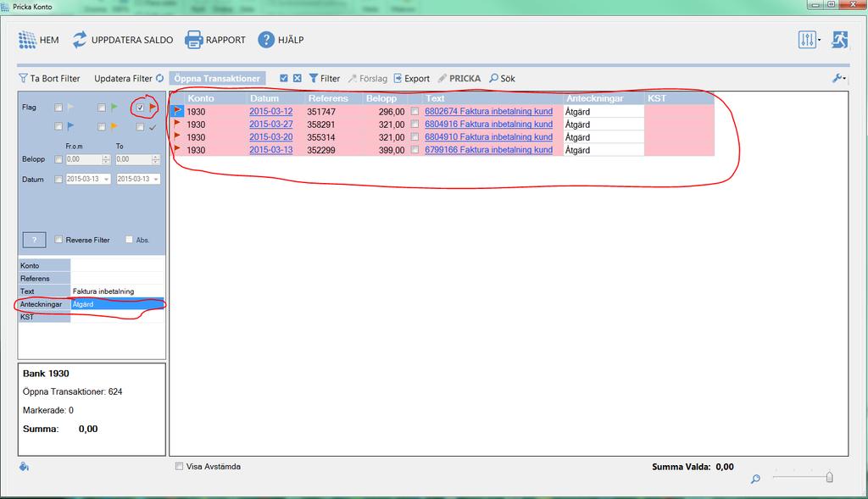Toggle the orange flag filter checkbox
Screen dimensions: 868x499
click(102, 127)
